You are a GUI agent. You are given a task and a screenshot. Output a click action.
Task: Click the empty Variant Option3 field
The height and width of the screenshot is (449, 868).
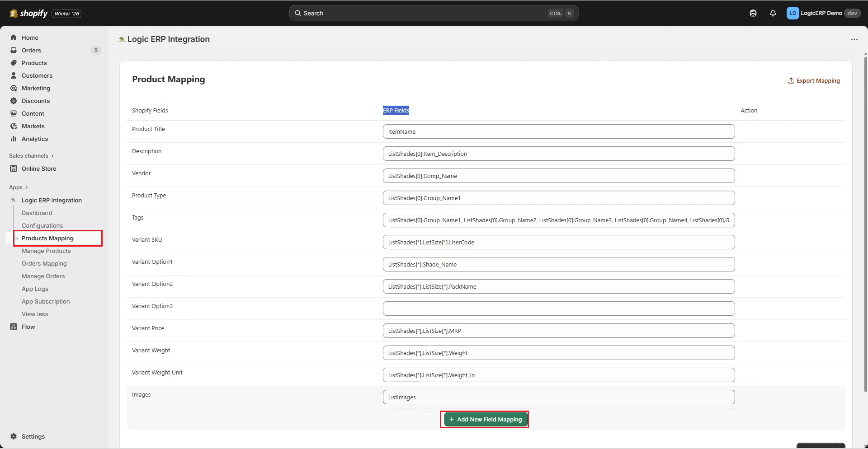coord(558,309)
